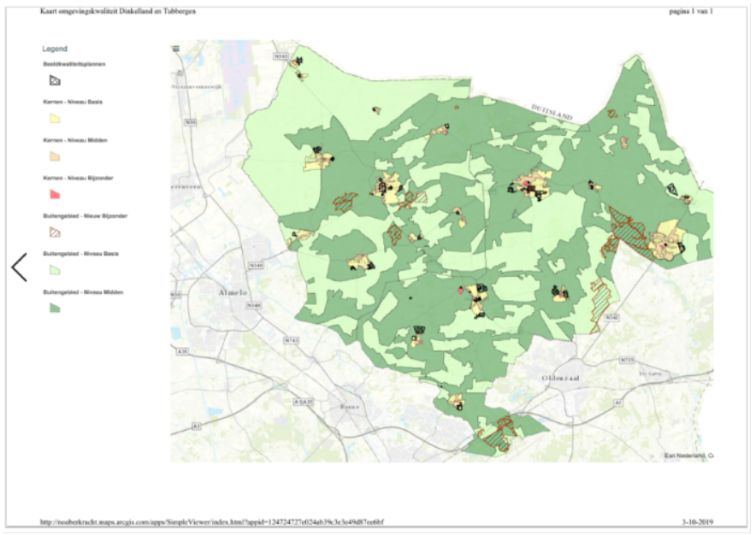Click the N743 road marker south of Almelo
756x535 pixels.
coord(292,340)
